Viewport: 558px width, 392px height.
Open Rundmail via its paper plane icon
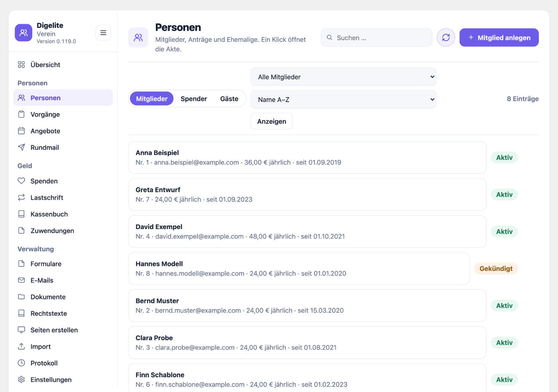coord(22,147)
